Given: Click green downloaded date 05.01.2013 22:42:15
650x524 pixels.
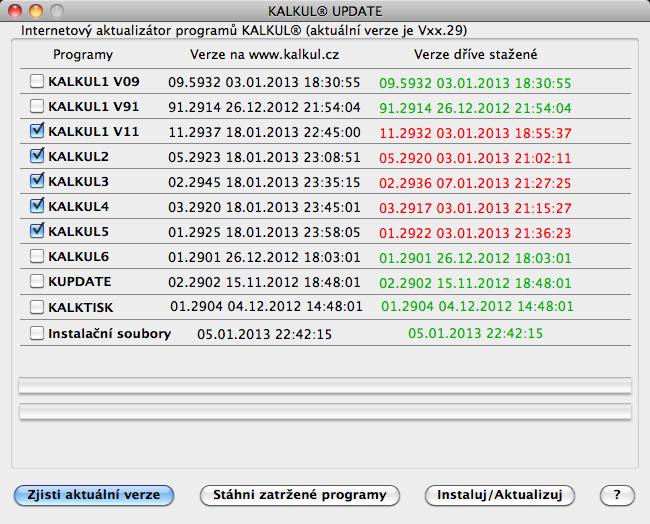Looking at the screenshot, I should tap(475, 333).
